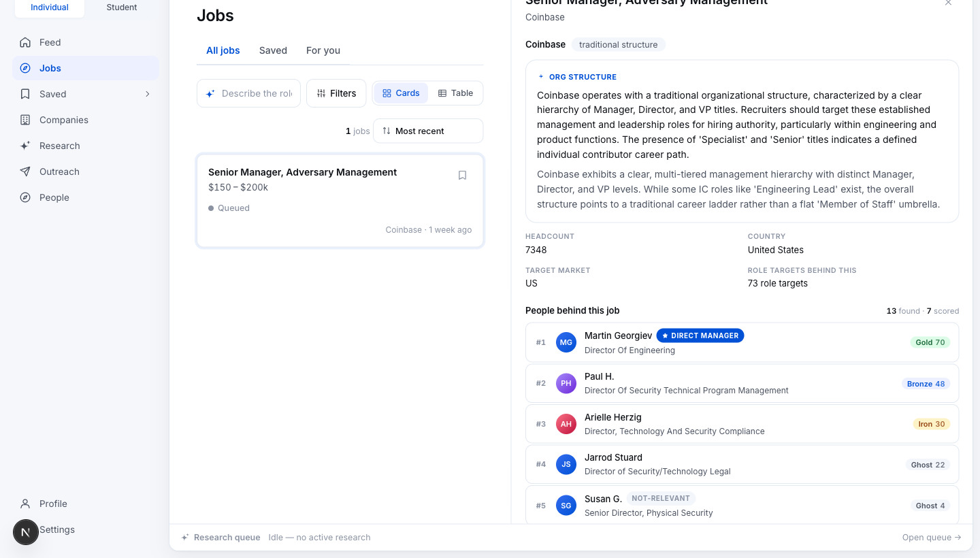Select the Saved tab in Jobs
Image resolution: width=980 pixels, height=558 pixels.
273,50
